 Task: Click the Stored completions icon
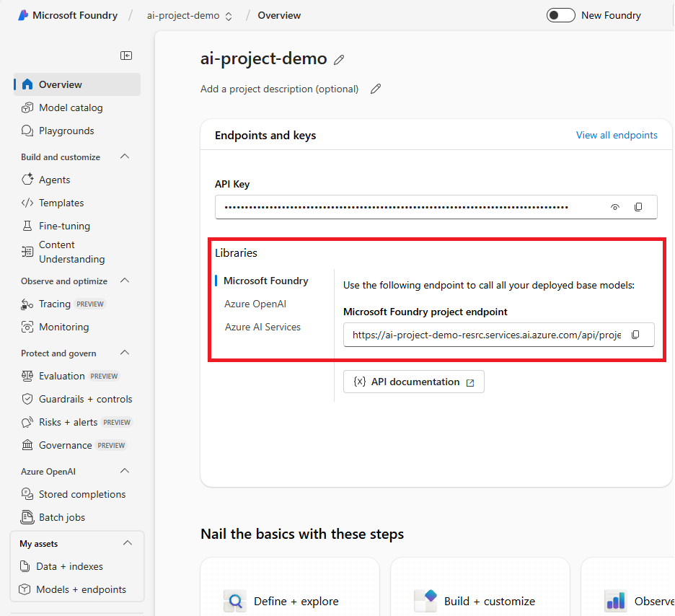pyautogui.click(x=27, y=494)
